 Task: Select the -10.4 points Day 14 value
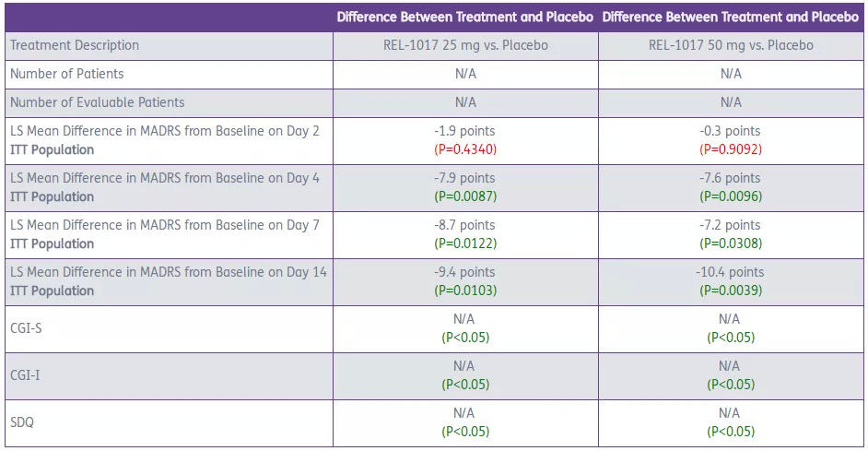tap(731, 272)
